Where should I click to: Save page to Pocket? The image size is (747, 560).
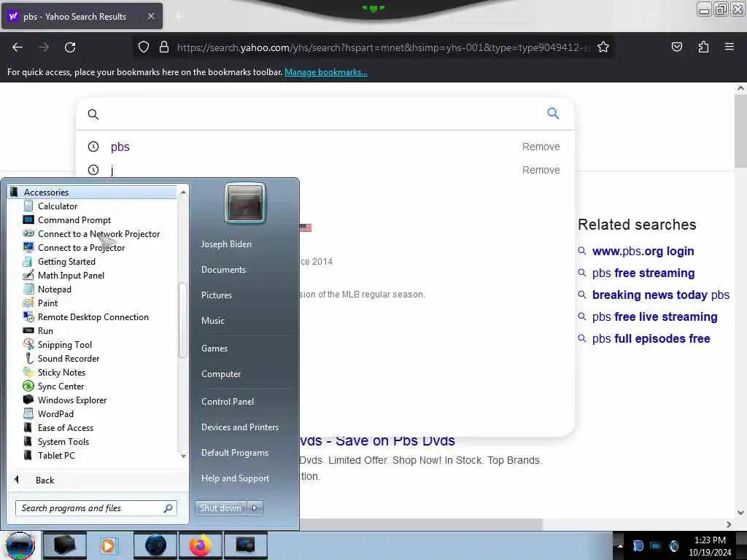pos(676,47)
